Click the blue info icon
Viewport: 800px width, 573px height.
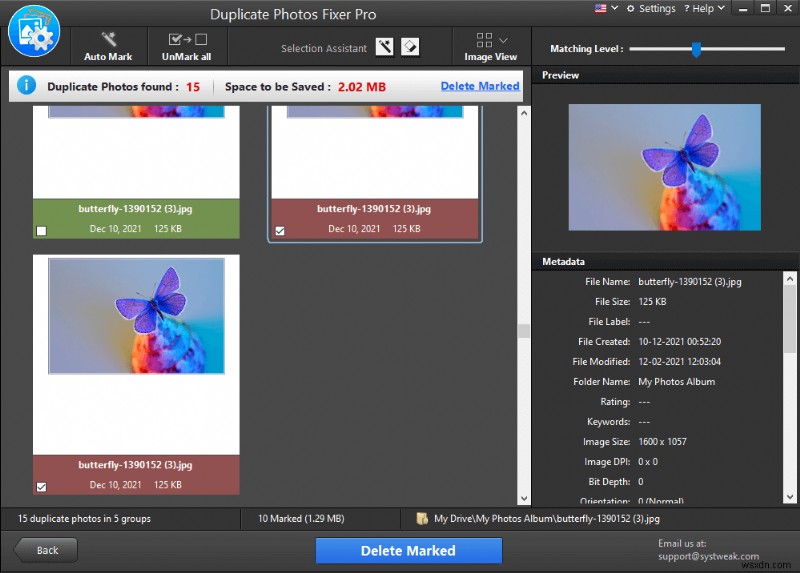click(x=27, y=85)
